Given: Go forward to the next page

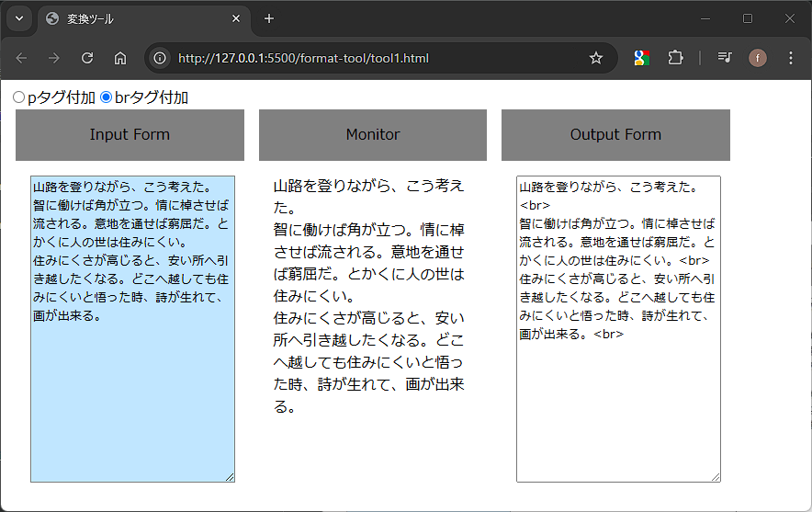Looking at the screenshot, I should [x=54, y=58].
